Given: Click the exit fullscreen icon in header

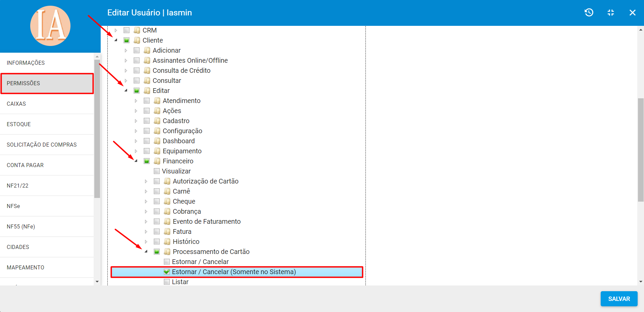Looking at the screenshot, I should [x=611, y=13].
